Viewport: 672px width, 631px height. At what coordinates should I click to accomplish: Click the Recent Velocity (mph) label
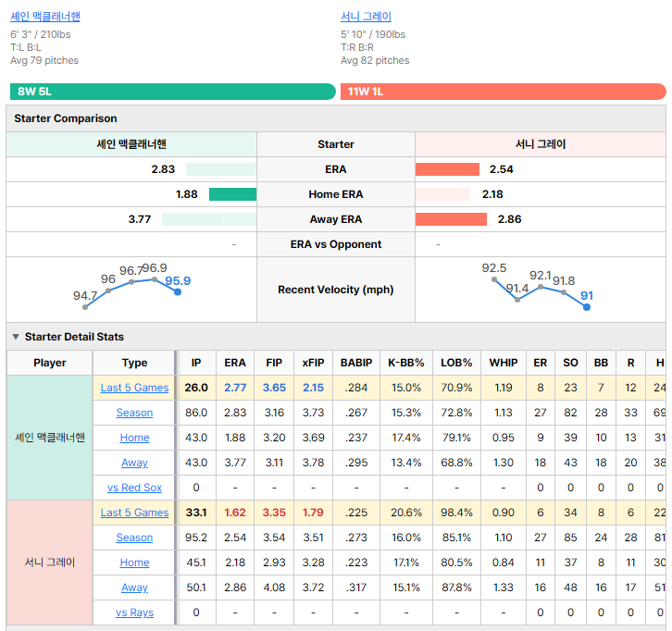point(336,290)
